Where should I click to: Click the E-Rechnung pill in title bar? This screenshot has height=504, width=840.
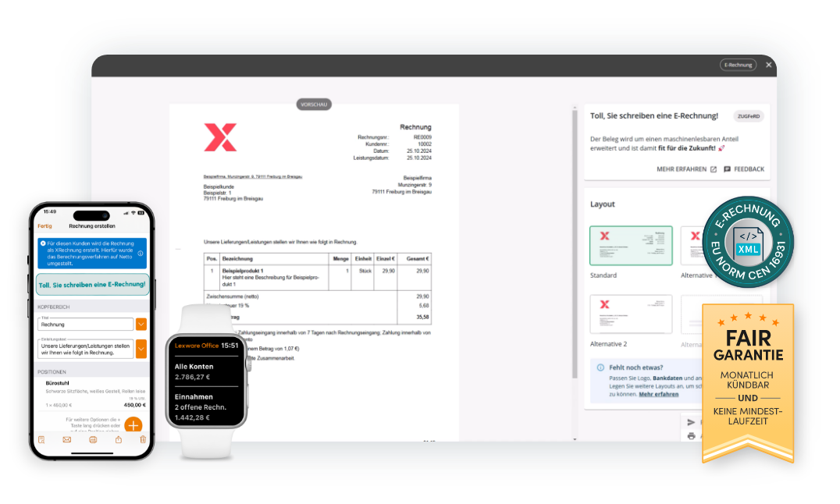coord(739,65)
